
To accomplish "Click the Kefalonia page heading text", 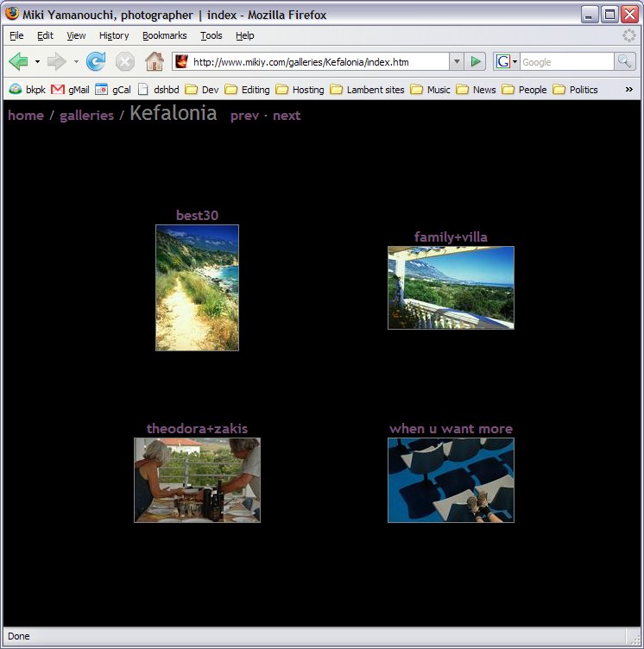I will (174, 113).
